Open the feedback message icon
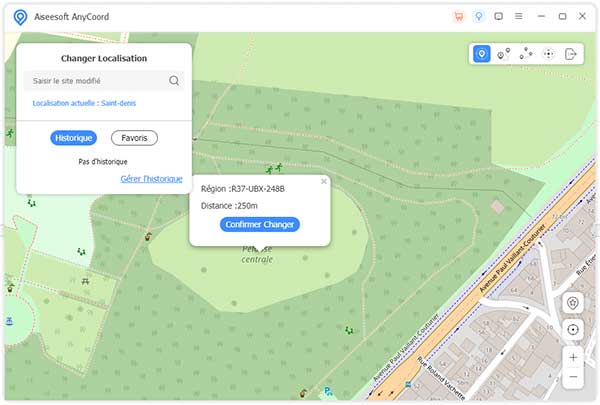The image size is (600, 405). coord(498,16)
